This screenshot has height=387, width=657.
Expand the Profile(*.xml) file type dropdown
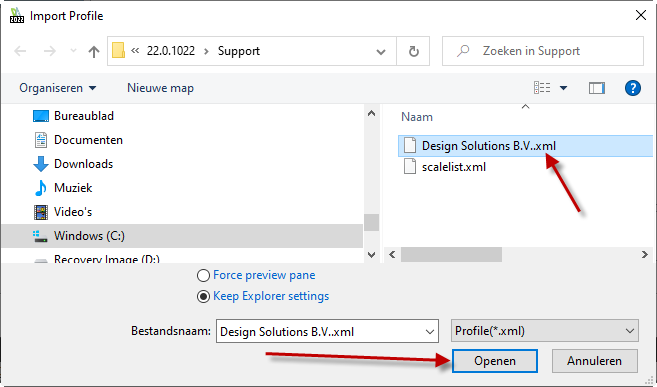click(x=545, y=331)
